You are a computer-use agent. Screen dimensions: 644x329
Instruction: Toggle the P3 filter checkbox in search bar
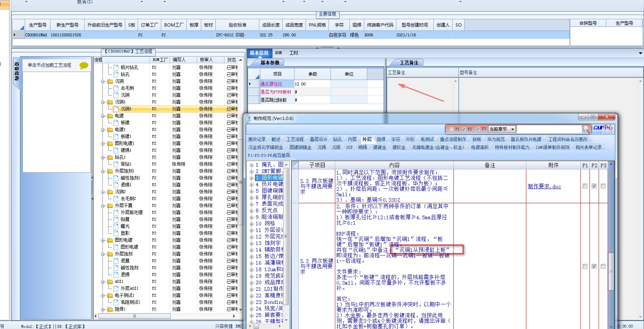pos(478,129)
